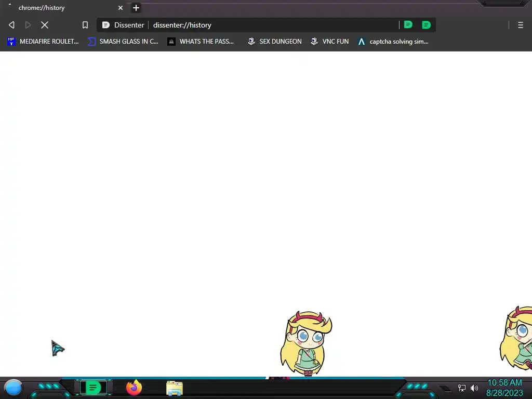Open MEDIAFIRE ROULET... bookmark
This screenshot has width=532, height=399.
(x=43, y=42)
